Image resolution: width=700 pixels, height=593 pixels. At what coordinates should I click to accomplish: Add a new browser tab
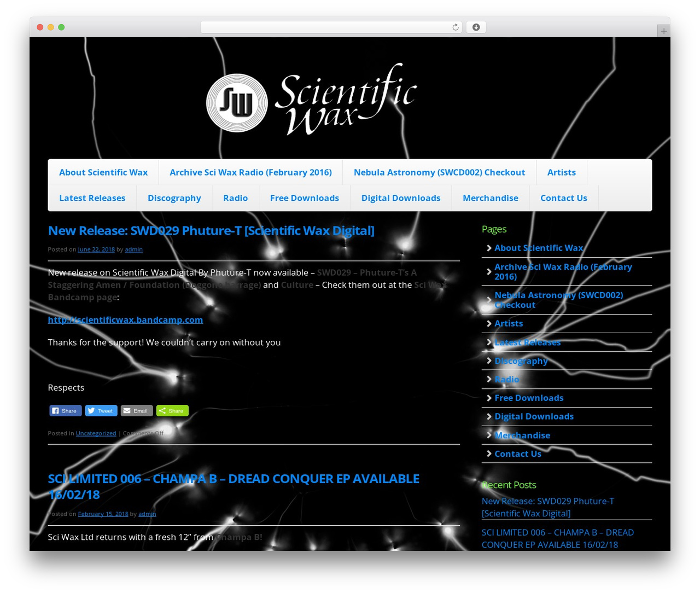[663, 31]
